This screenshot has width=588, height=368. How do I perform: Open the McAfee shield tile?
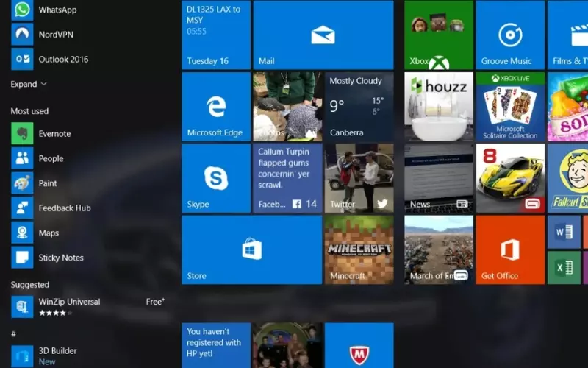359,345
